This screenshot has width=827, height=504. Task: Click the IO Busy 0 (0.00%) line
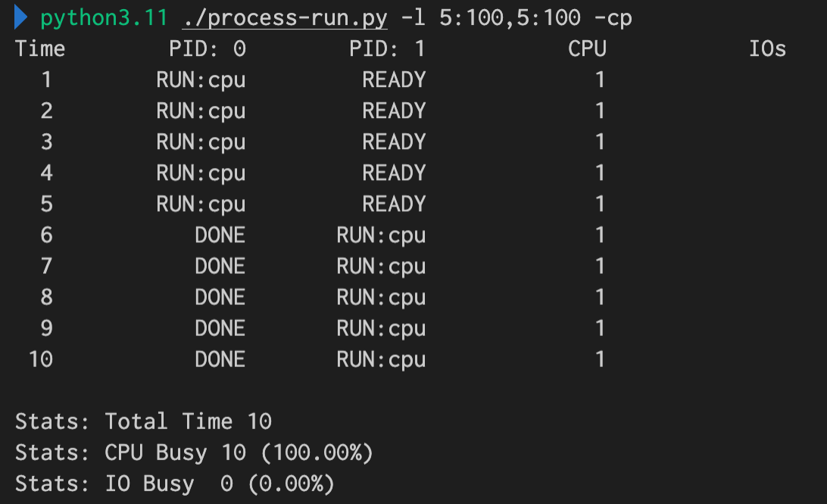pyautogui.click(x=175, y=484)
